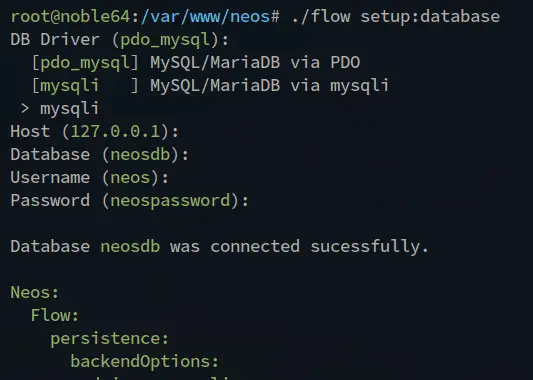Viewport: 533px width, 380px height.
Task: Click the Flow: YAML key
Action: 55,315
